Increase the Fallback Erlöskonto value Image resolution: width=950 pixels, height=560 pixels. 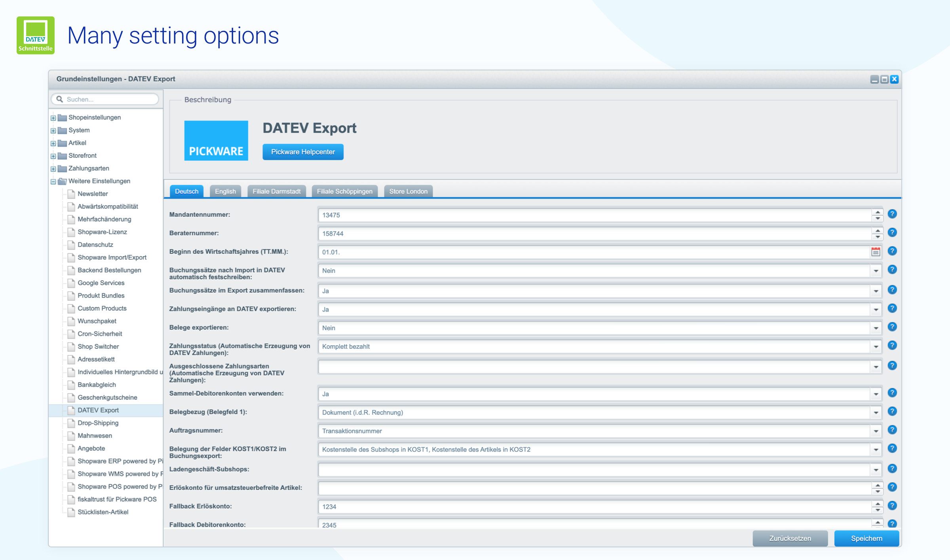click(878, 504)
